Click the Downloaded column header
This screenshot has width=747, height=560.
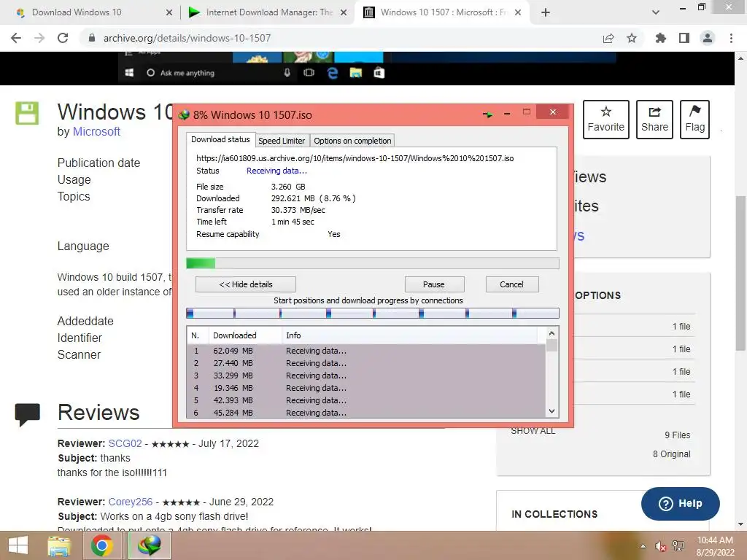tap(245, 335)
